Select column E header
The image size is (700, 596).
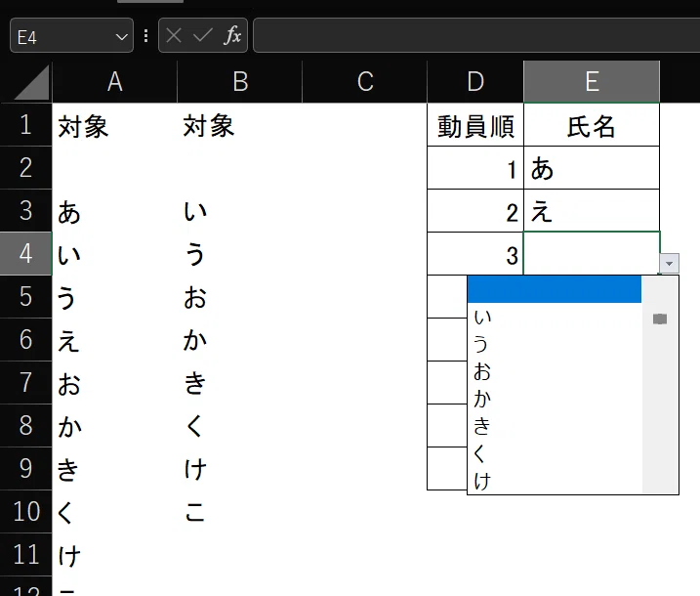pyautogui.click(x=592, y=82)
